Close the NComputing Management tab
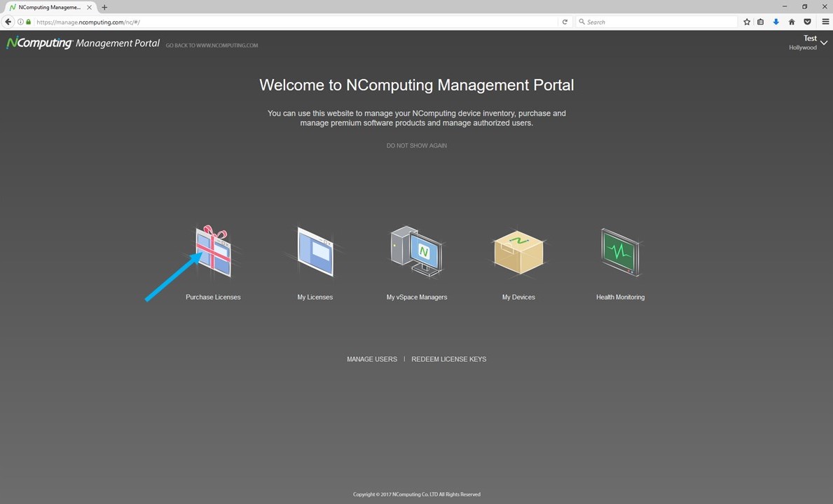833x504 pixels. pyautogui.click(x=89, y=8)
